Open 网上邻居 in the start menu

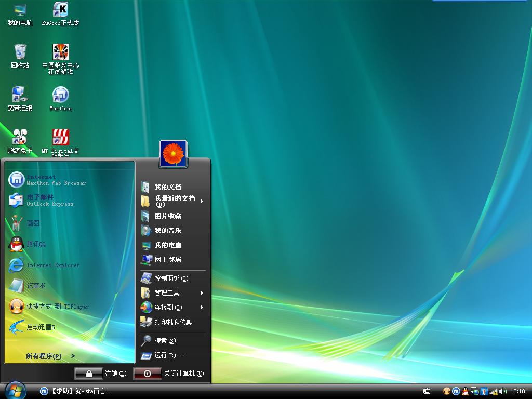click(172, 260)
